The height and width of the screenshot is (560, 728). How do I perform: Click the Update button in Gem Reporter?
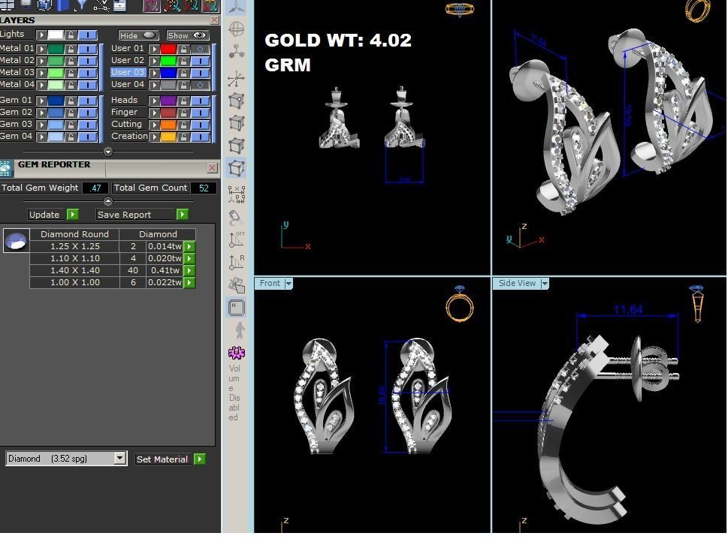click(53, 215)
